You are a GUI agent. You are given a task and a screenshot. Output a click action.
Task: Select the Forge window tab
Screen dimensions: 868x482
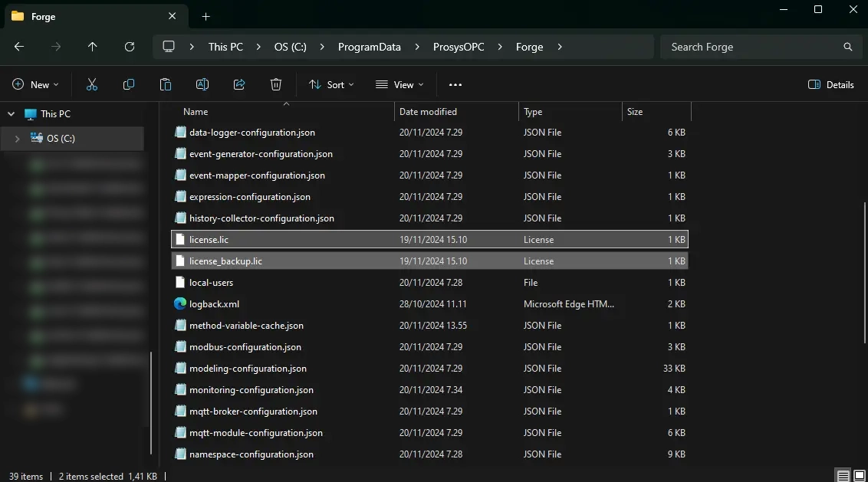coord(97,17)
